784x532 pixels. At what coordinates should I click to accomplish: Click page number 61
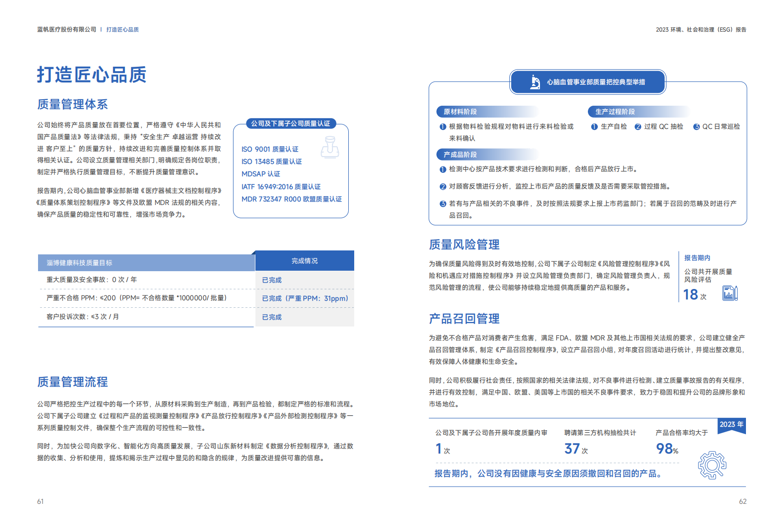[41, 501]
